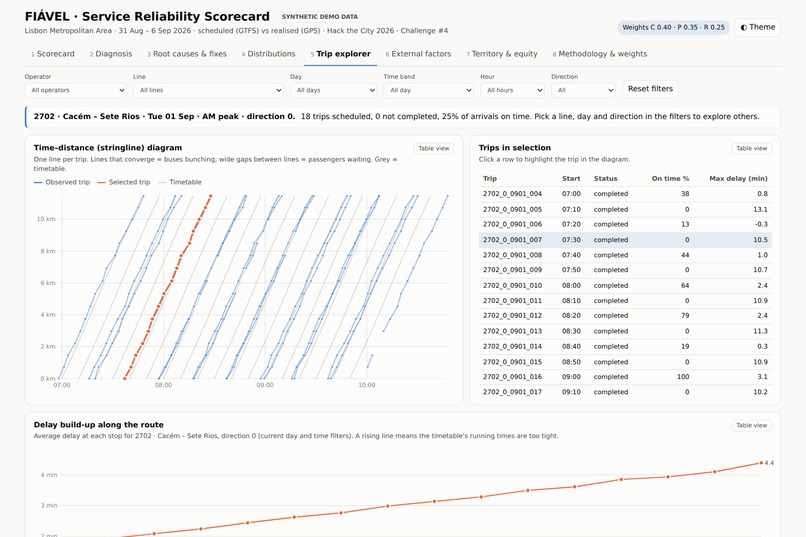The image size is (806, 537).
Task: Open the Day filter dropdown
Action: point(333,90)
